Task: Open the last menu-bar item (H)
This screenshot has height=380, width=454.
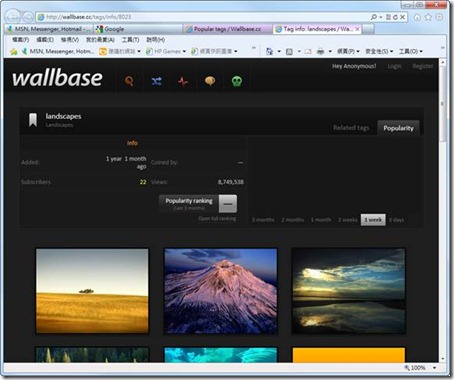Action: [156, 40]
